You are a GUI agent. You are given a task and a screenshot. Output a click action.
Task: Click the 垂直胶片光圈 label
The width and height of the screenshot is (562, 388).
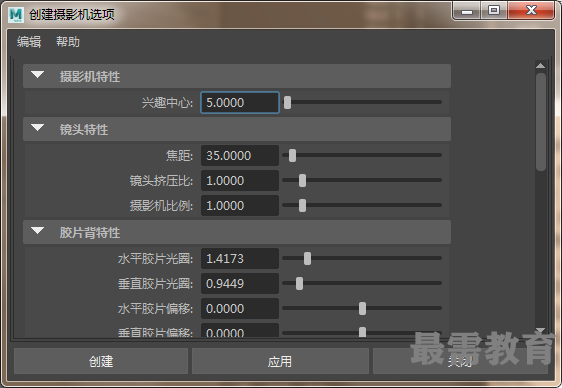(156, 284)
